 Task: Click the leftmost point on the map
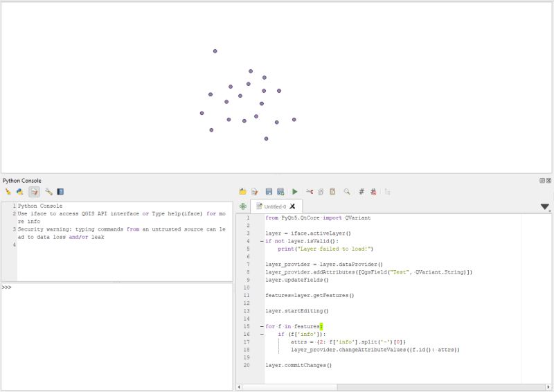202,114
